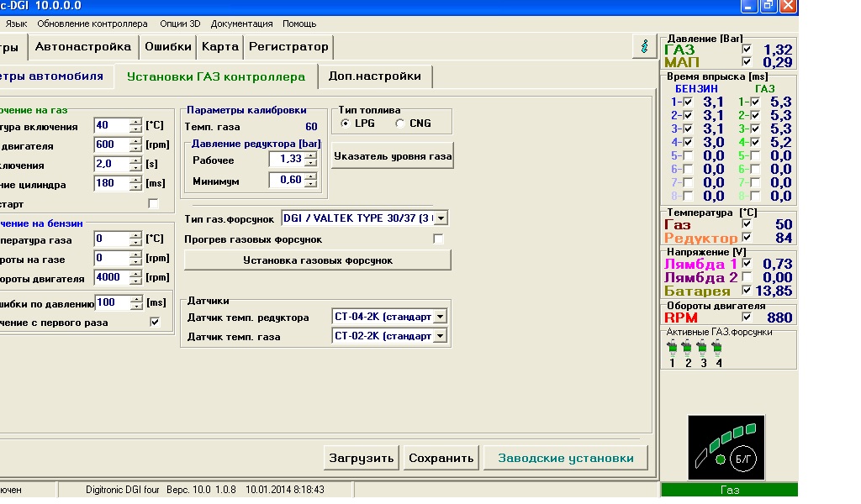Viewport: 861px width, 504px height.
Task: Click the Заводские установки button
Action: 565,458
